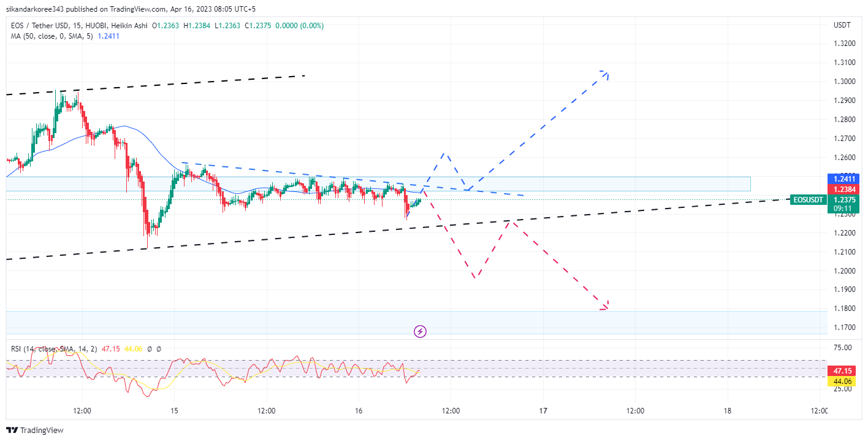Click the 09:11 bar countdown timer

(x=844, y=209)
